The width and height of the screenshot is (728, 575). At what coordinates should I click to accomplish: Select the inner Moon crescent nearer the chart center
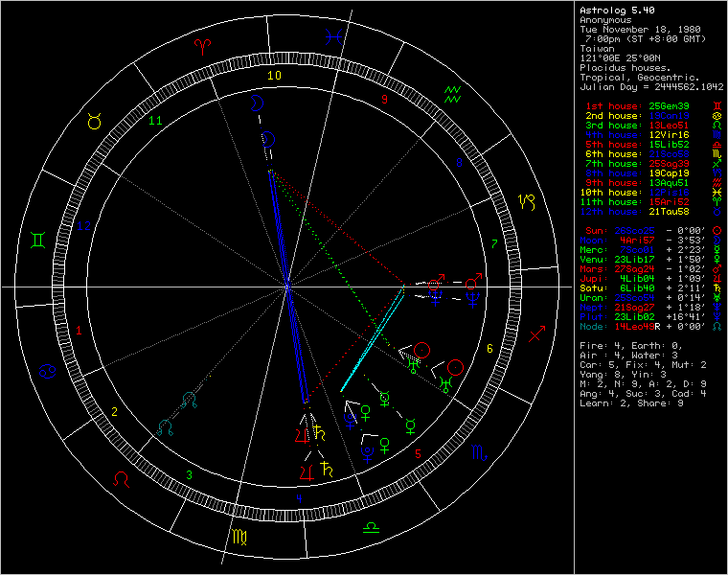[268, 139]
